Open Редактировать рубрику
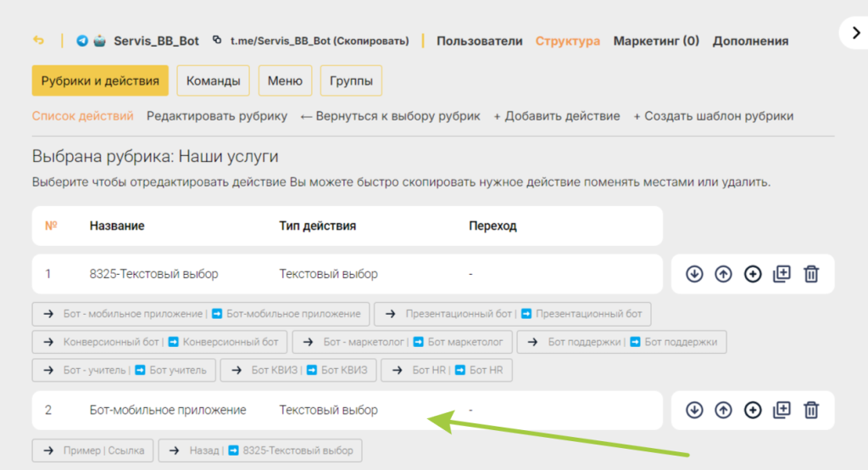 tap(217, 116)
